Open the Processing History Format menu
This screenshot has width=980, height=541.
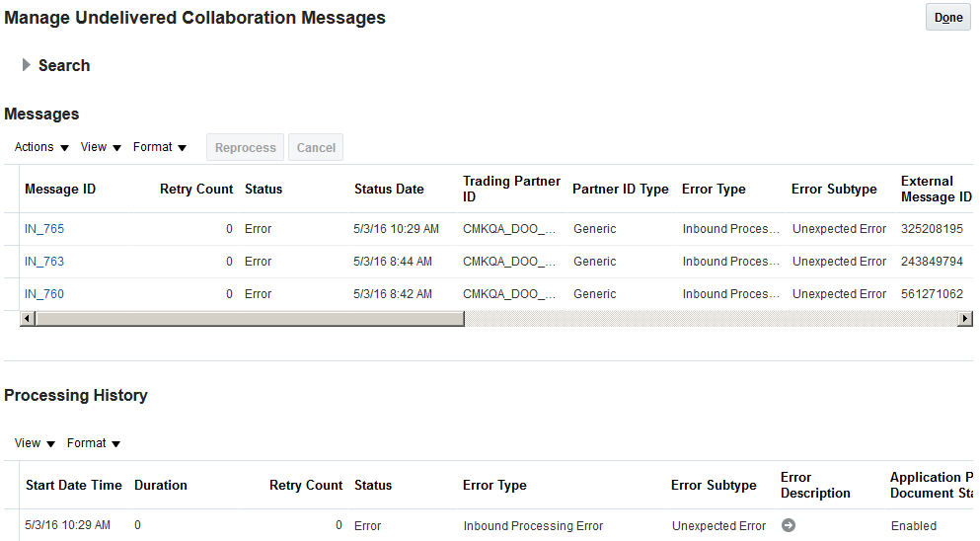(x=94, y=443)
